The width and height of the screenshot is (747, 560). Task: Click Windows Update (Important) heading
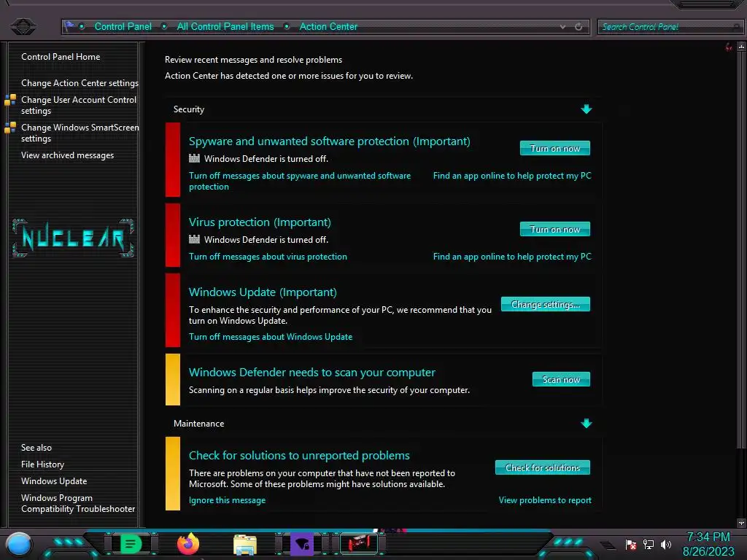pos(263,292)
